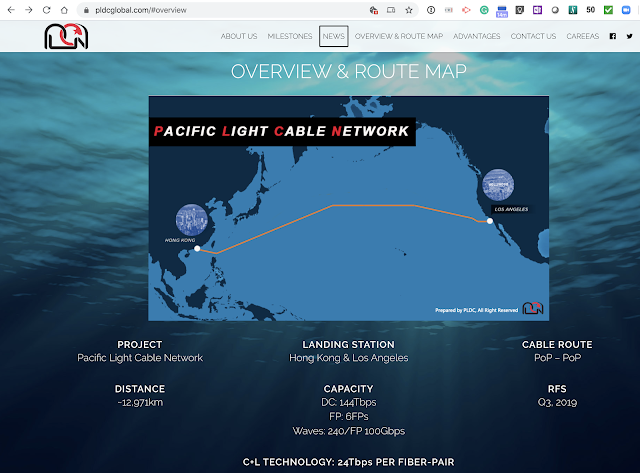Open the grey sphere extension icon
Image resolution: width=640 pixels, height=473 pixels.
[x=555, y=10]
